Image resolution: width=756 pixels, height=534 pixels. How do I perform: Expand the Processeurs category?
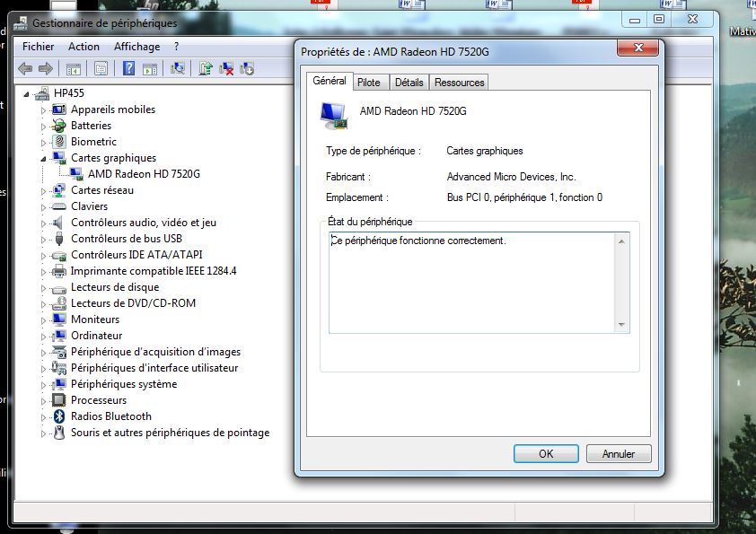click(42, 400)
